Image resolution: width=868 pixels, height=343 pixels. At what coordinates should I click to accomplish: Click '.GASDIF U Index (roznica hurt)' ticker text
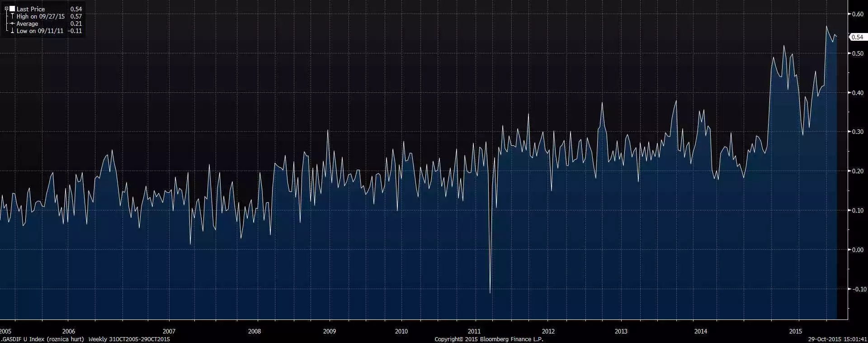pyautogui.click(x=43, y=339)
